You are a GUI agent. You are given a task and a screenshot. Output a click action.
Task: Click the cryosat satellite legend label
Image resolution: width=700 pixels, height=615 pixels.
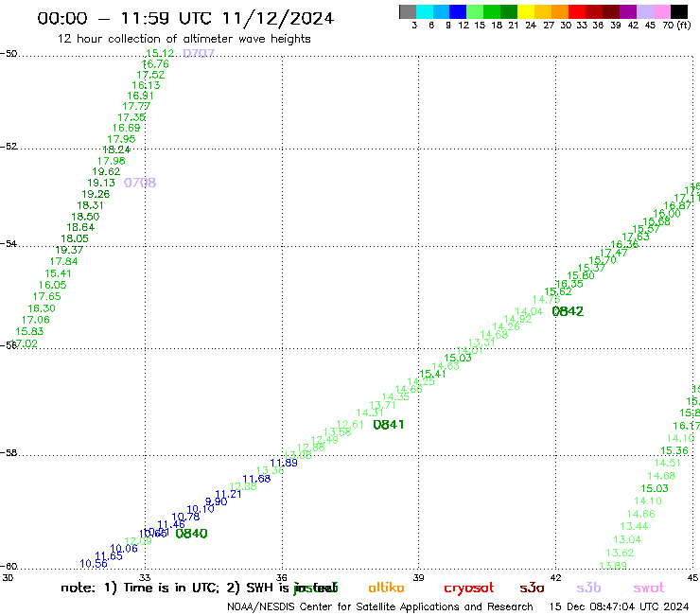pyautogui.click(x=469, y=589)
